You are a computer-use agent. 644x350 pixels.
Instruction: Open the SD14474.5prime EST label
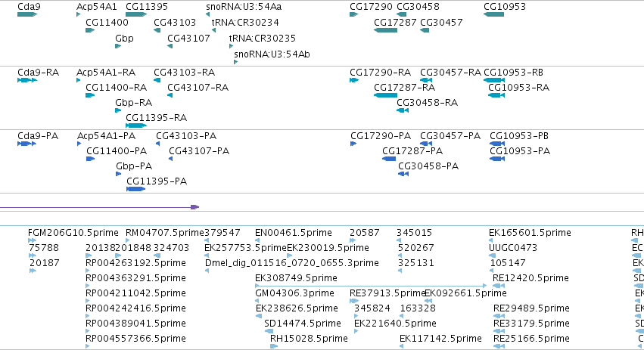[303, 324]
